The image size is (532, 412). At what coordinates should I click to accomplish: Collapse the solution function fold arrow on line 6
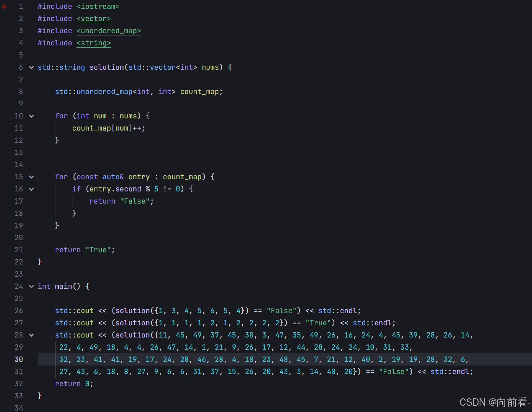pos(31,67)
